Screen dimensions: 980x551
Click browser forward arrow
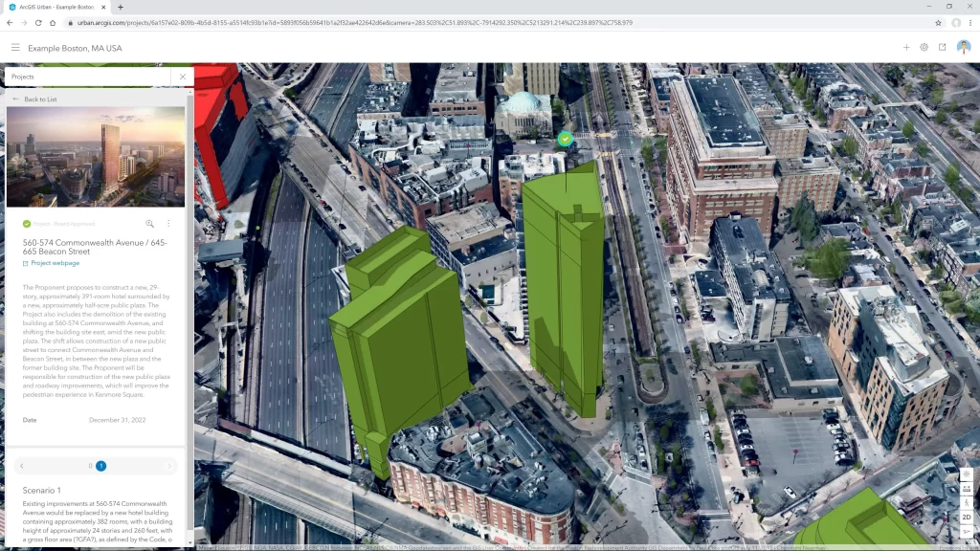[x=24, y=23]
